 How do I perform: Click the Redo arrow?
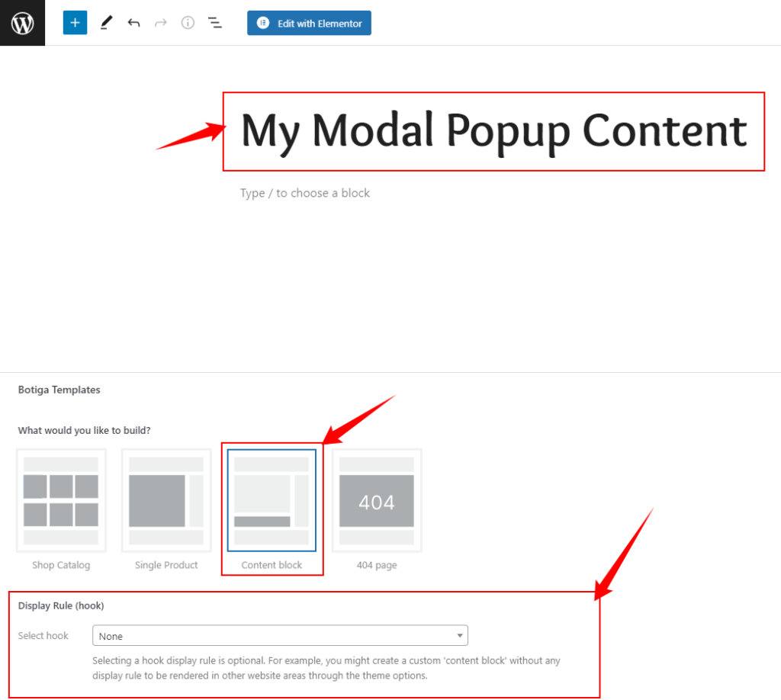pos(160,23)
